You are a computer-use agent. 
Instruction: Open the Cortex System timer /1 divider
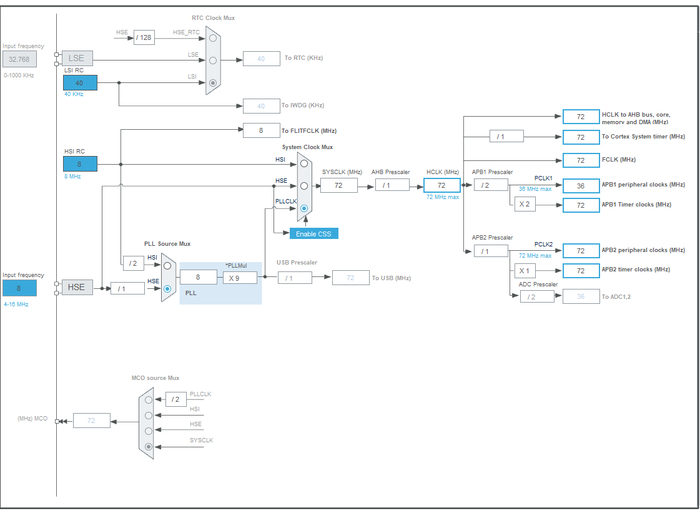point(506,137)
